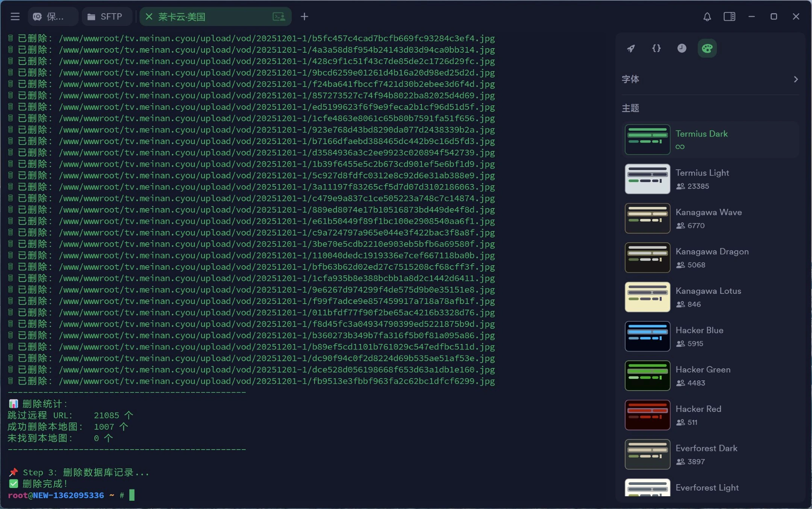Screen dimensions: 812x509
Task: Close the 莱卡云·美国 tab
Action: tap(149, 17)
